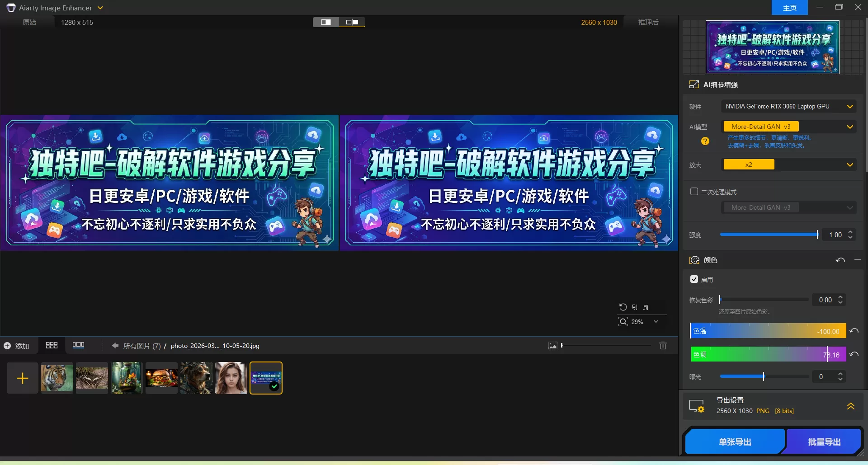
Task: Click the 批量导出 batch export button
Action: pyautogui.click(x=824, y=441)
